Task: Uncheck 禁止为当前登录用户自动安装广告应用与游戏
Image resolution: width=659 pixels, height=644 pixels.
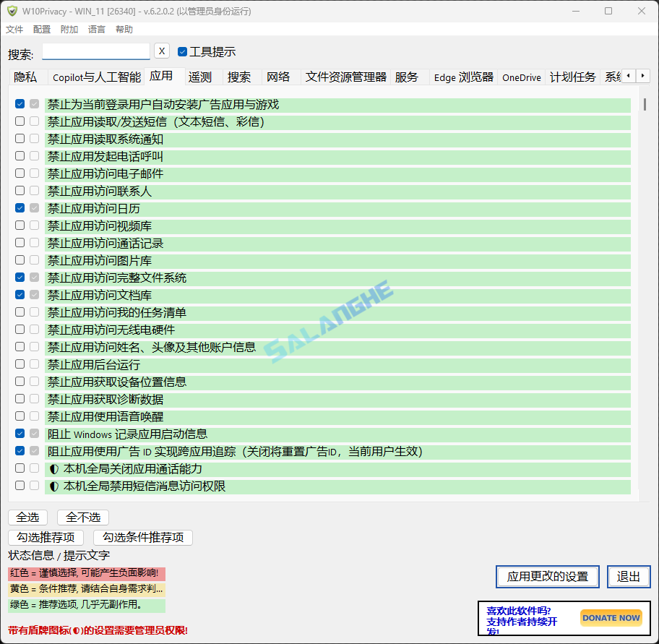Action: point(20,104)
